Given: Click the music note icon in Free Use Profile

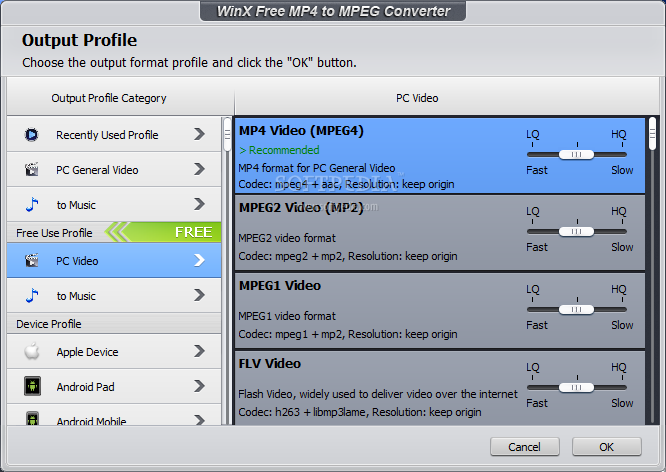Looking at the screenshot, I should point(32,296).
